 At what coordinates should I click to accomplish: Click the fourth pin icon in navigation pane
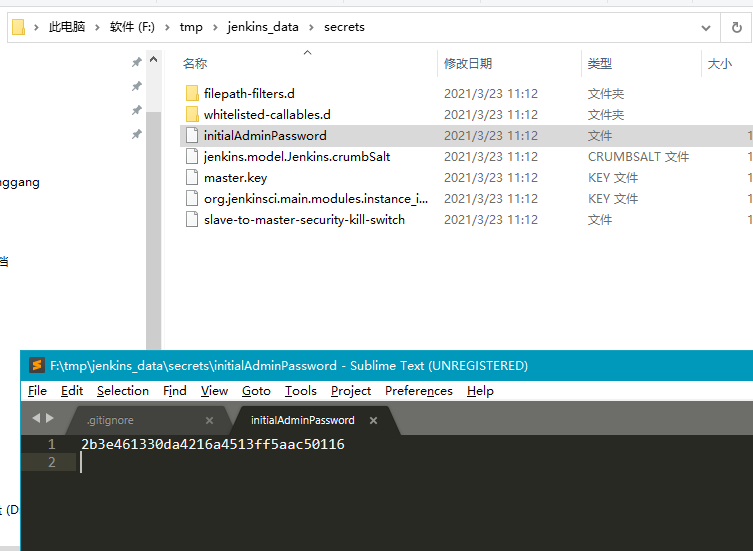tap(137, 135)
